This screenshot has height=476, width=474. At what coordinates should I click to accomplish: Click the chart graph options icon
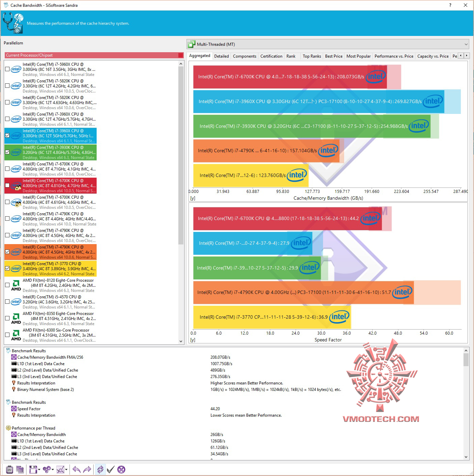pos(60,470)
